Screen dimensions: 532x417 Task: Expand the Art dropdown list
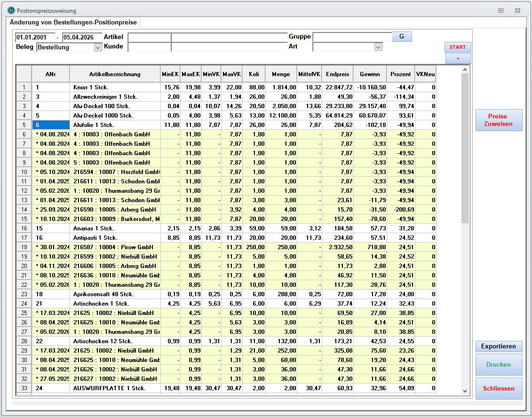point(378,47)
